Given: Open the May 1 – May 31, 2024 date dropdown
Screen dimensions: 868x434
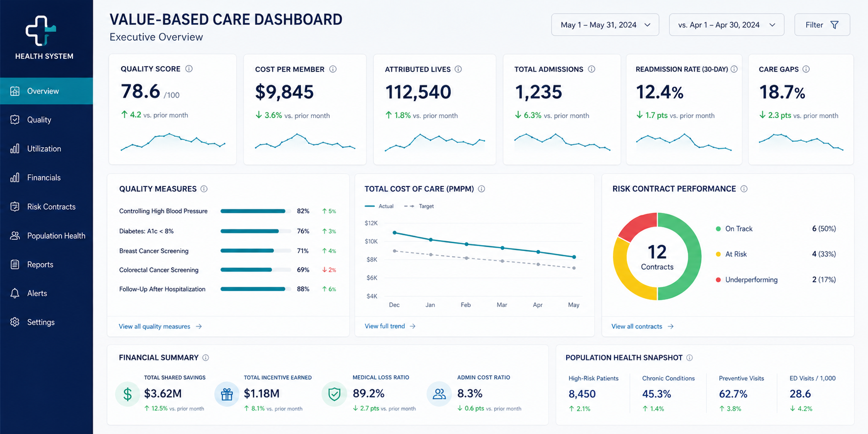Looking at the screenshot, I should pos(605,25).
